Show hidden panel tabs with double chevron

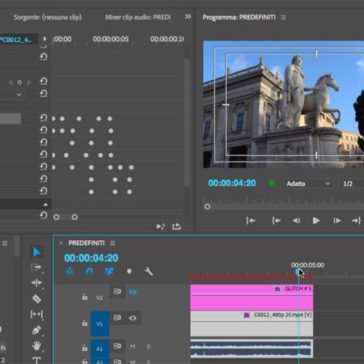(188, 17)
